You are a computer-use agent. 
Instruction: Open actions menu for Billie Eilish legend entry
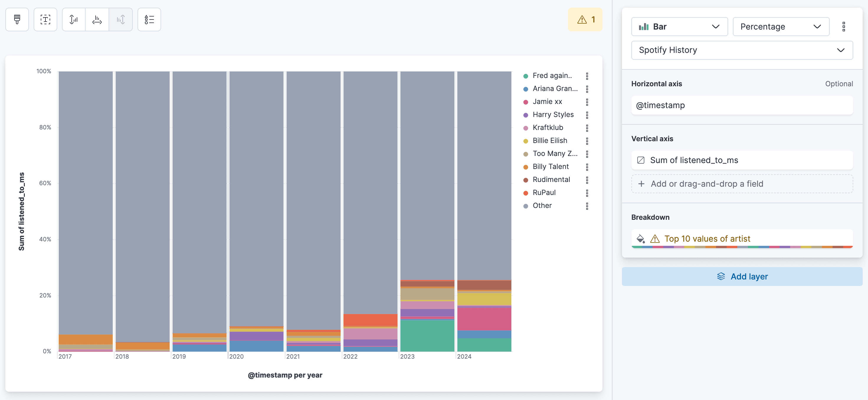click(x=588, y=141)
